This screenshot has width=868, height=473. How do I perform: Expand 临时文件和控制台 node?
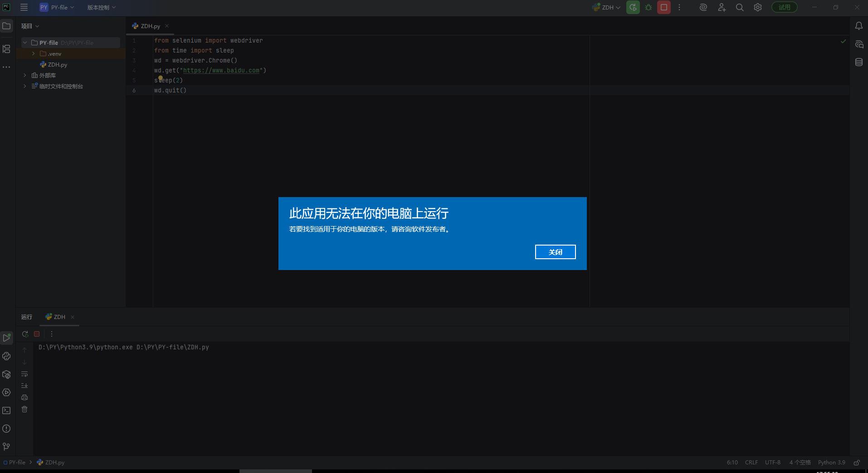[25, 86]
